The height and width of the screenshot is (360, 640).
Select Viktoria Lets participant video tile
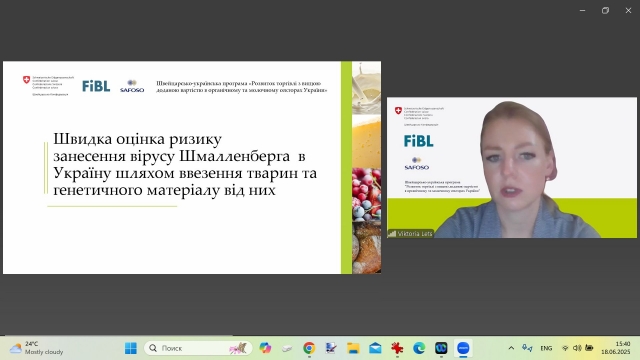click(x=512, y=167)
